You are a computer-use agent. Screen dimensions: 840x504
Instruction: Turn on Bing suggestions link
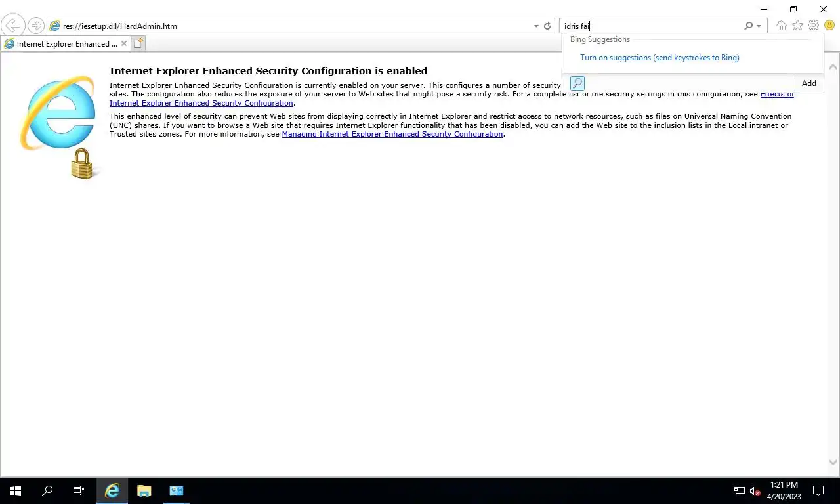coord(660,58)
